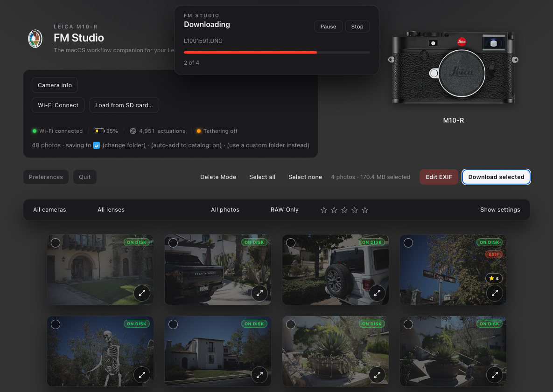Image resolution: width=553 pixels, height=392 pixels.
Task: Click Load from SD card...
Action: [x=124, y=105]
